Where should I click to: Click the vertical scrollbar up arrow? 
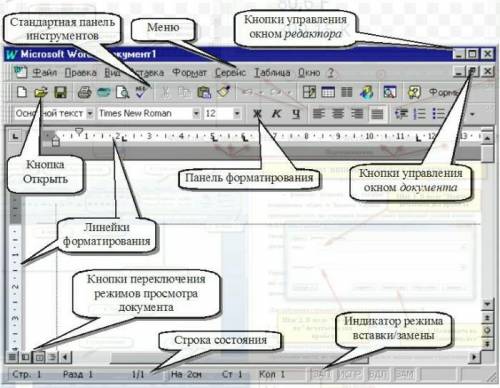(x=487, y=138)
